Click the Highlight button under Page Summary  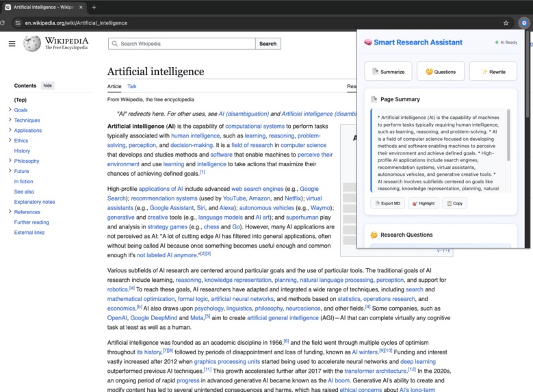click(x=424, y=203)
